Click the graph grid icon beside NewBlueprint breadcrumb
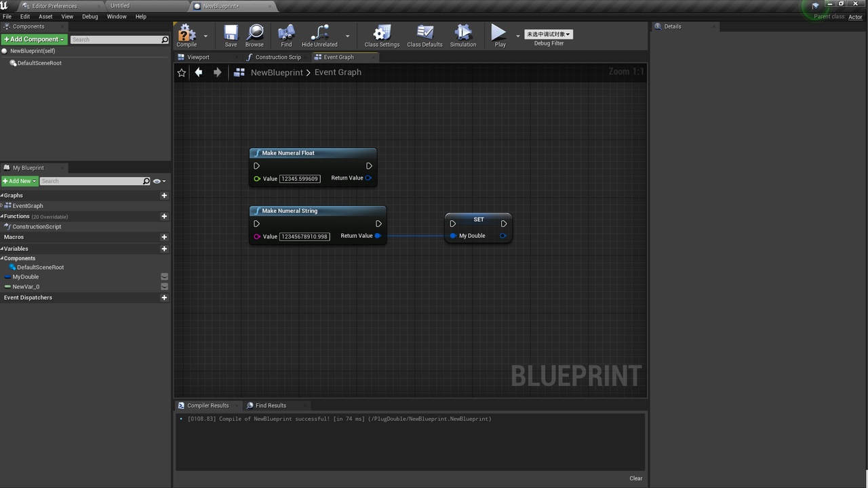Screen dimensions: 868x488 239,73
